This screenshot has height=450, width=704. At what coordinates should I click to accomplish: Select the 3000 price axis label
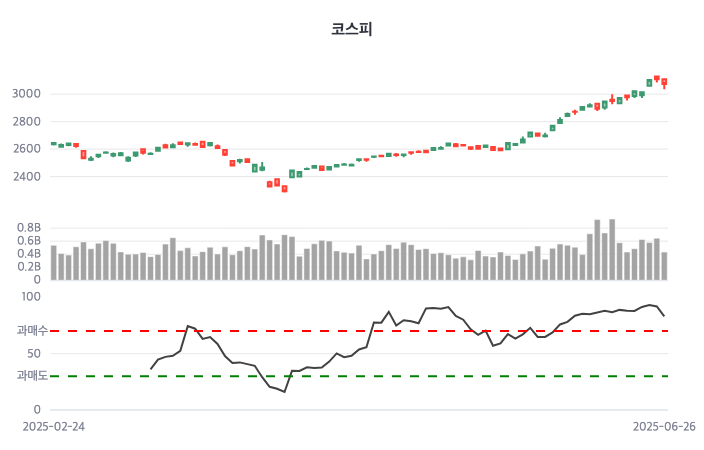coord(25,94)
